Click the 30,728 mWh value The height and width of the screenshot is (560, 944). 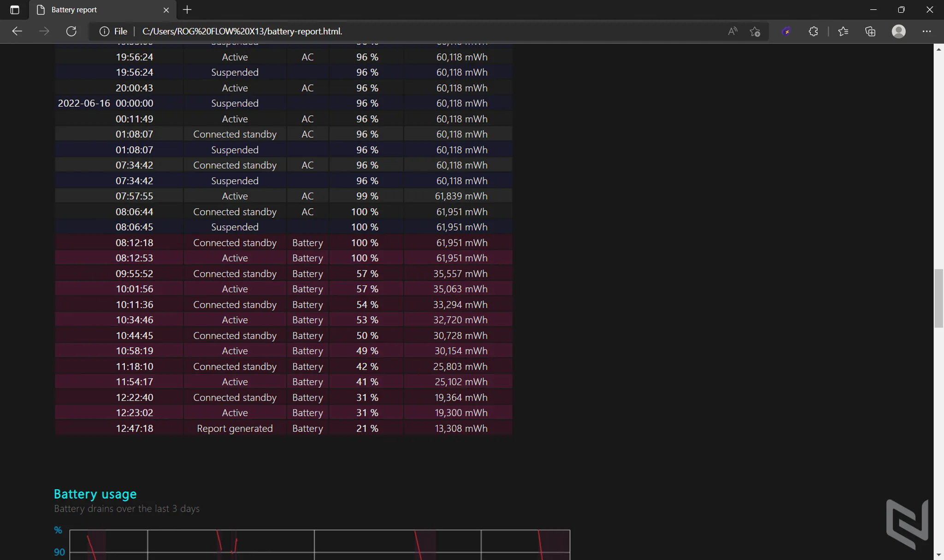click(x=460, y=335)
